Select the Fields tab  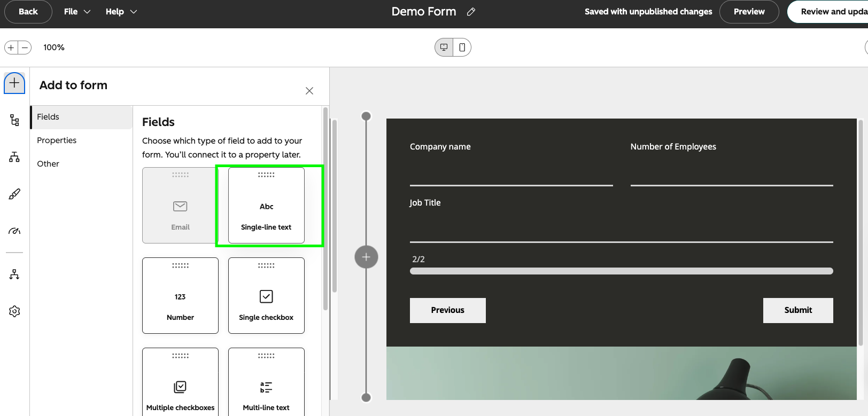tap(81, 117)
